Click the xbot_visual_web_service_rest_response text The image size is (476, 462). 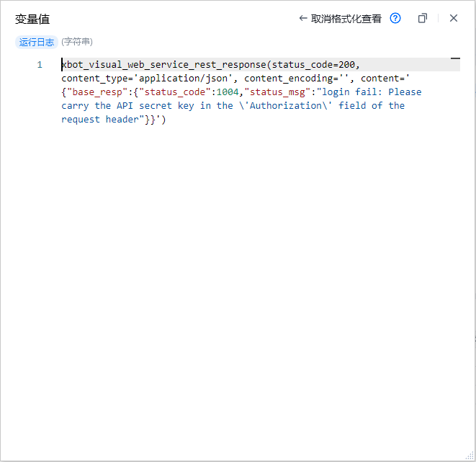(x=164, y=65)
